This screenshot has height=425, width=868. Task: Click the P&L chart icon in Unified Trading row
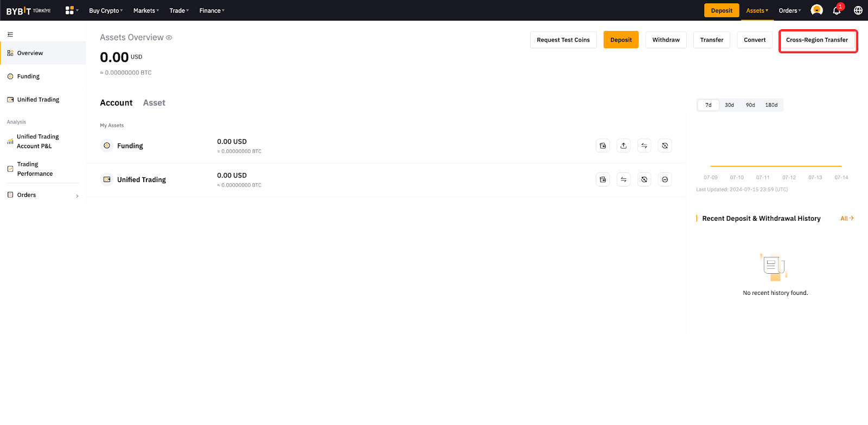[x=665, y=179]
